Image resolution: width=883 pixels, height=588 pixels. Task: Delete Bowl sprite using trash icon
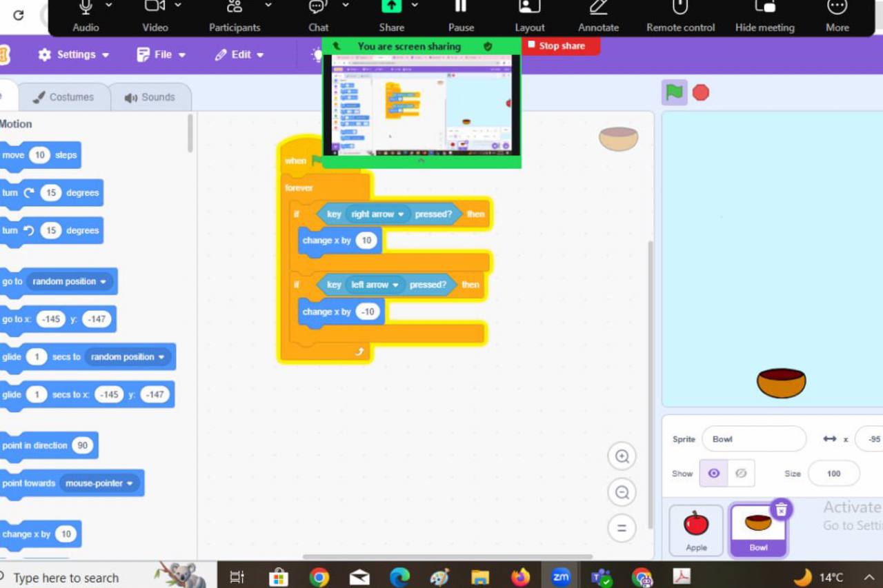(x=781, y=509)
